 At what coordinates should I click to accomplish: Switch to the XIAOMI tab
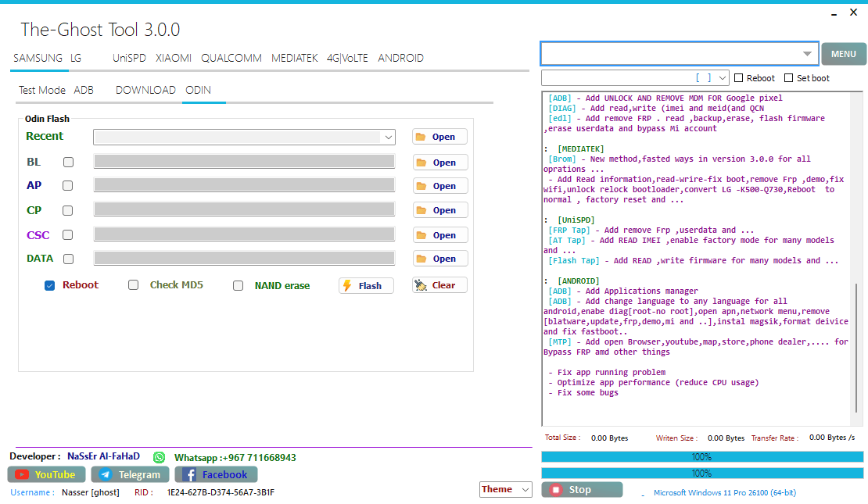click(x=174, y=58)
